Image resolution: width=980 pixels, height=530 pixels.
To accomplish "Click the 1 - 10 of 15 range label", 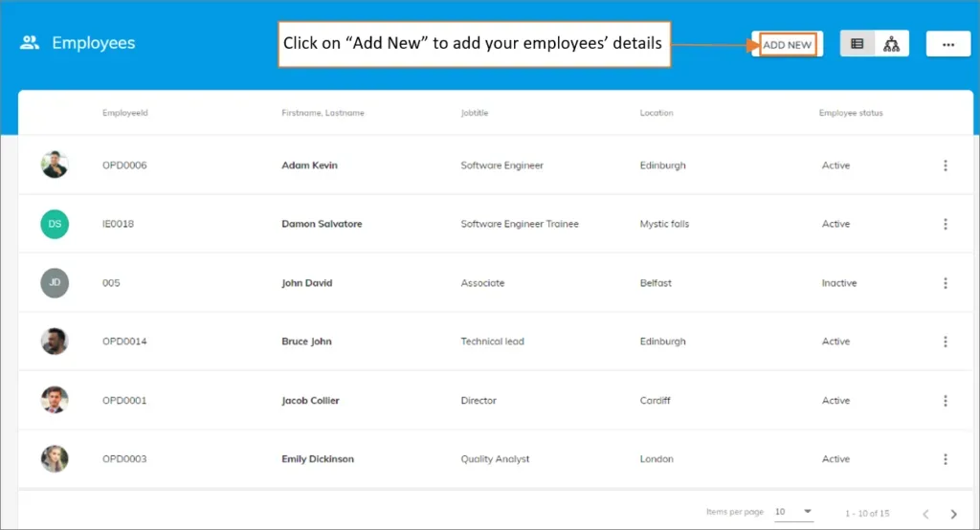I will [867, 513].
